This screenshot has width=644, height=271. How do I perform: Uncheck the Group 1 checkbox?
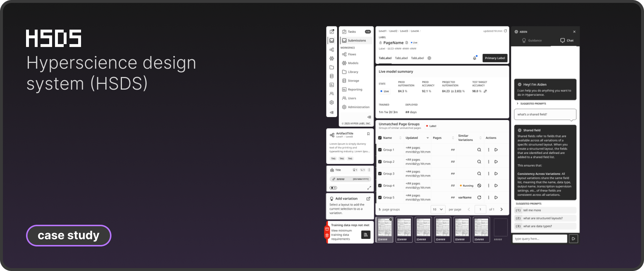click(380, 150)
